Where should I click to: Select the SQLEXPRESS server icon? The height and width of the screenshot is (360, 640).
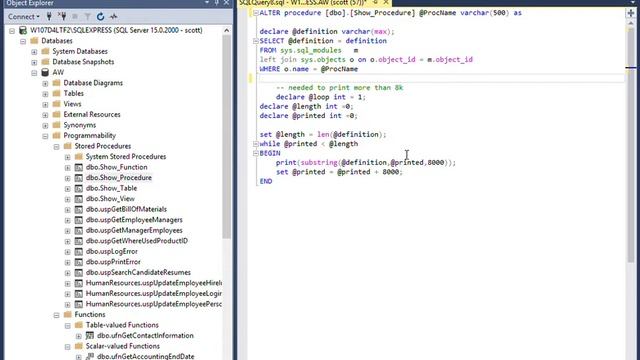pyautogui.click(x=23, y=30)
